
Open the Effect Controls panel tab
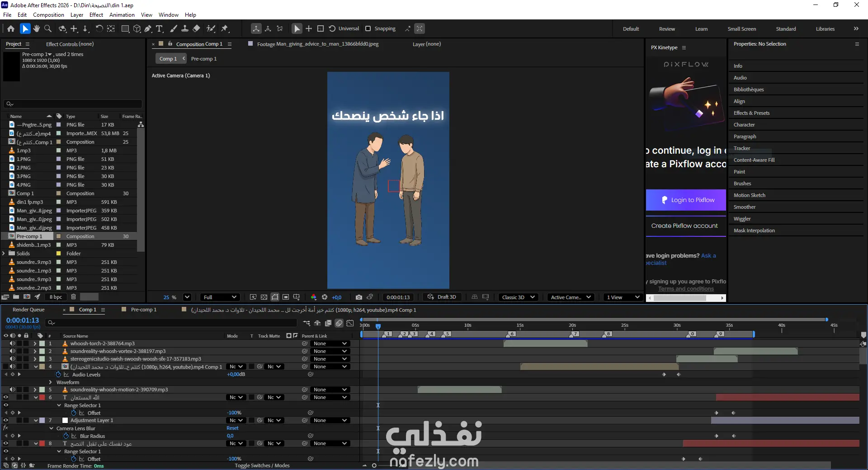pyautogui.click(x=70, y=44)
